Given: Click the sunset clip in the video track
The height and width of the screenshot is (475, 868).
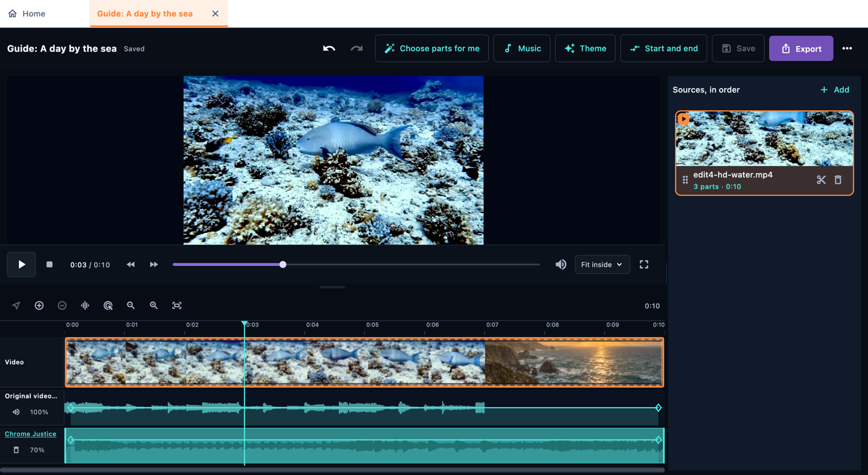Looking at the screenshot, I should (x=573, y=362).
